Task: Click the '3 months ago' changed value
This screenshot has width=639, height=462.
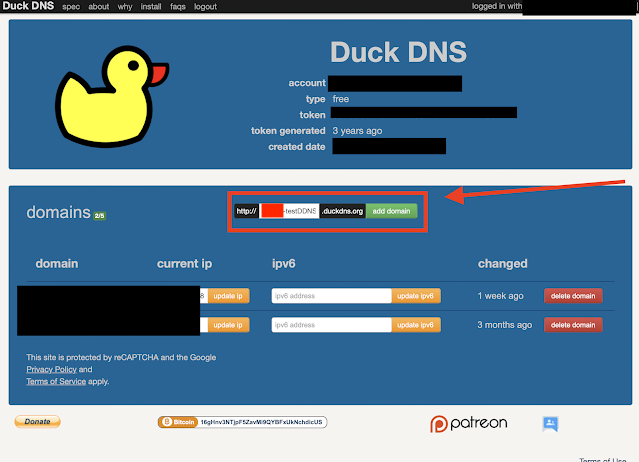Action: click(505, 325)
